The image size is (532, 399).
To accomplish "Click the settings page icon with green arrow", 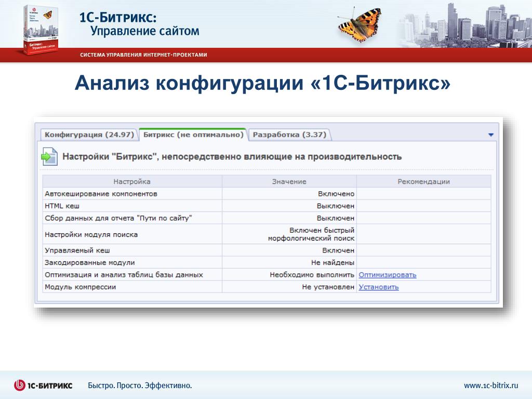I will [49, 156].
